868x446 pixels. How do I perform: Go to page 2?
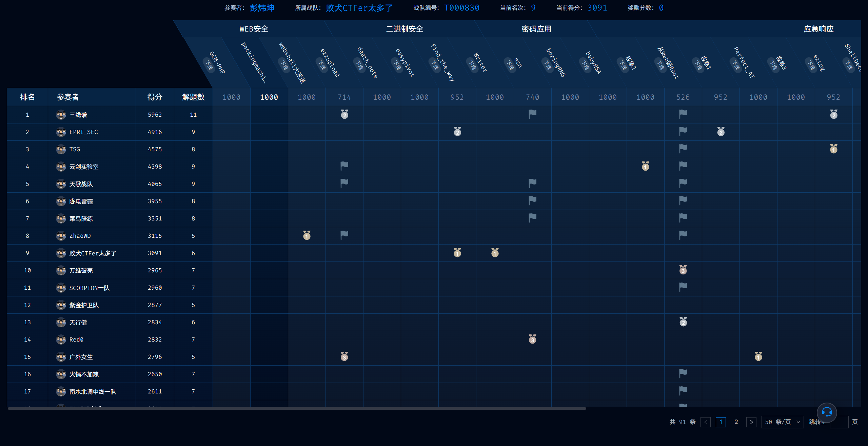736,422
